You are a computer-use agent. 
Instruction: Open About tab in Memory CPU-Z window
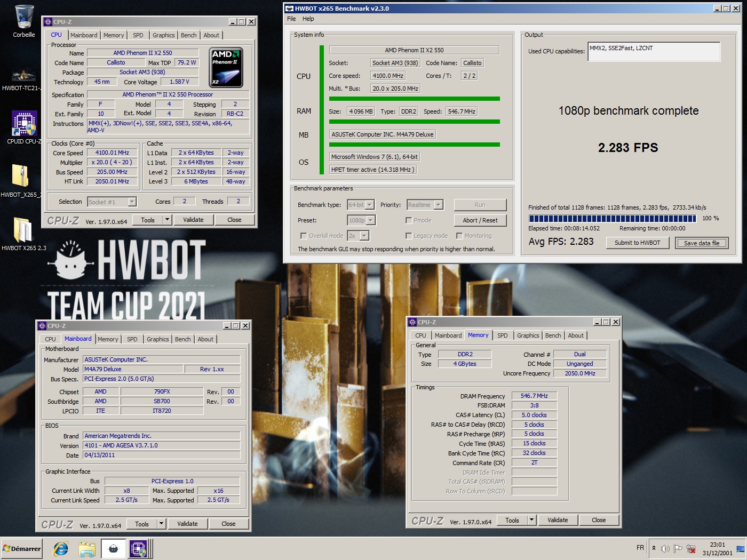pos(576,335)
